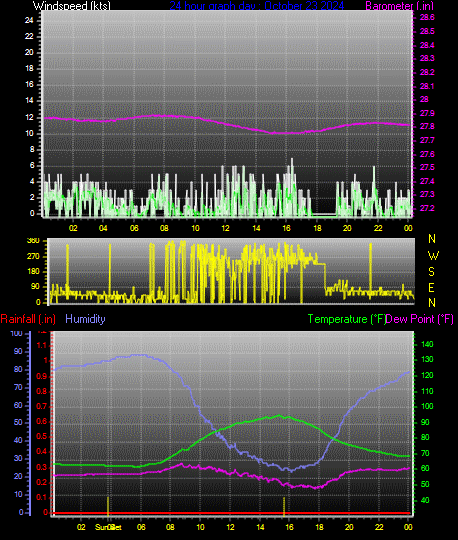Click the 180 value on wind direction axis
458x540 pixels.
pyautogui.click(x=33, y=271)
